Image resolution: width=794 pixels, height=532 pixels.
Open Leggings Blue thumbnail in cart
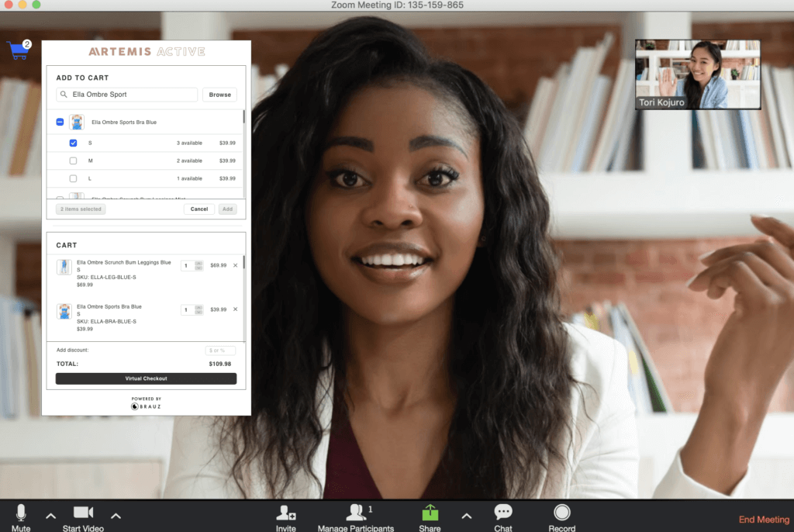64,267
